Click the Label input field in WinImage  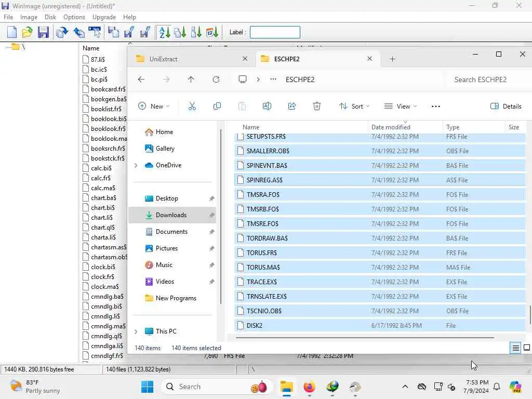[275, 32]
